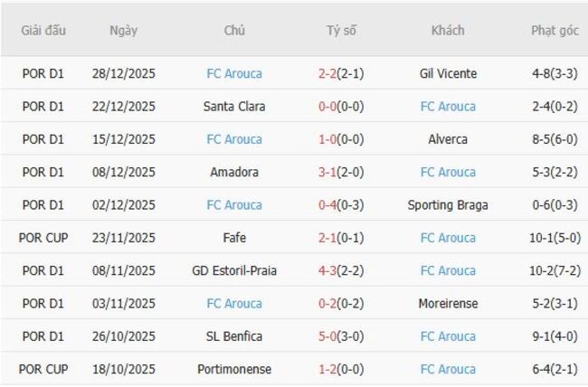Image resolution: width=588 pixels, height=387 pixels.
Task: Open the Santa Clara team link
Action: [234, 107]
